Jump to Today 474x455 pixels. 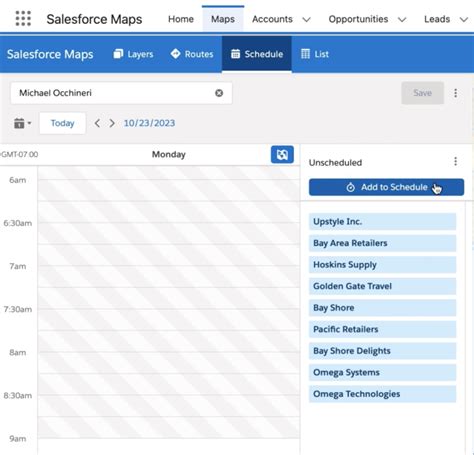click(62, 123)
